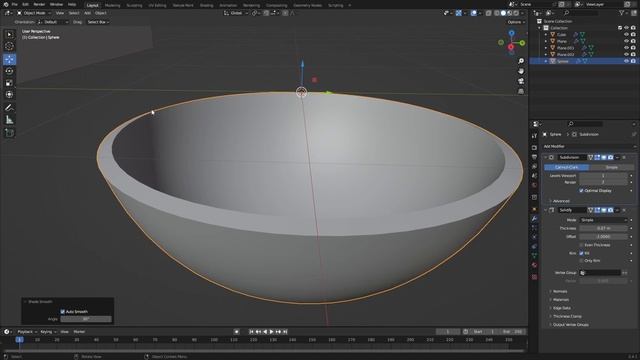Toggle Rim Fill checkbox
Image resolution: width=640 pixels, height=360 pixels.
(581, 253)
